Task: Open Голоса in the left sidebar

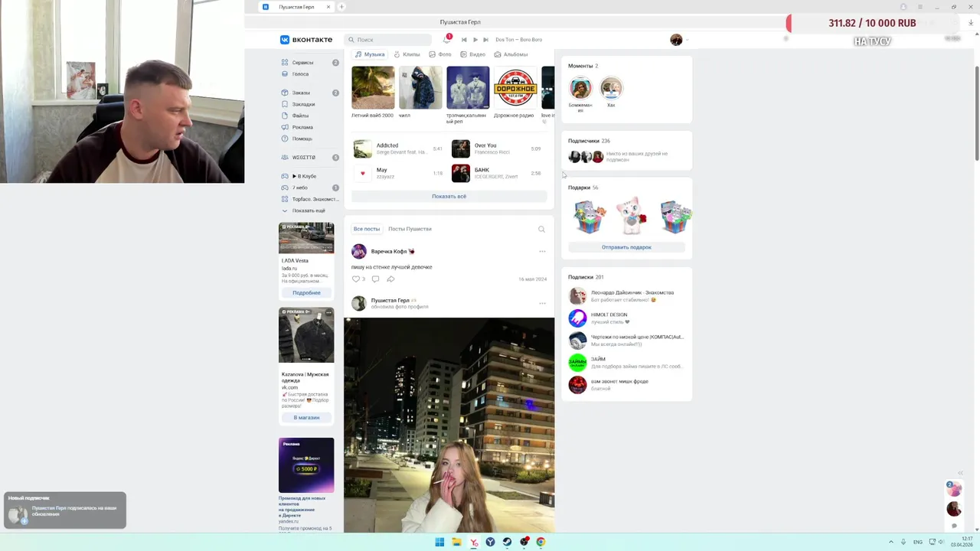Action: click(x=309, y=74)
